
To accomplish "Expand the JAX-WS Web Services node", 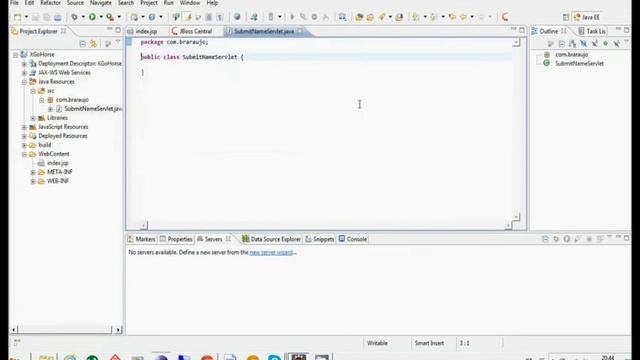I will pos(24,73).
